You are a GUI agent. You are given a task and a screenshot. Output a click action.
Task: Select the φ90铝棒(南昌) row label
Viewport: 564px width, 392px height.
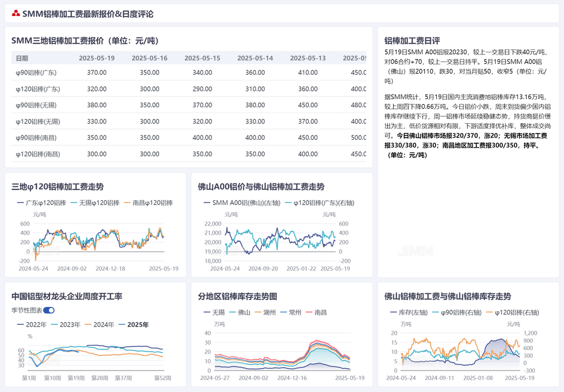point(36,138)
